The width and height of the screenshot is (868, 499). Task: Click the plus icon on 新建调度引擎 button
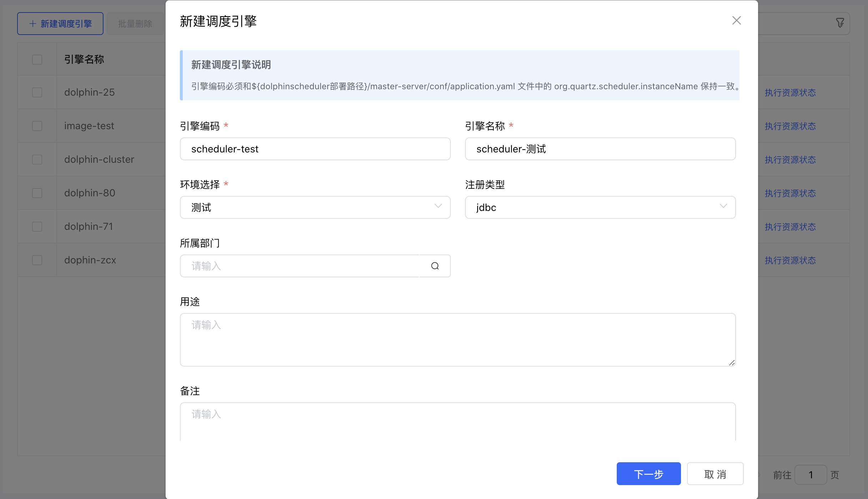tap(32, 23)
